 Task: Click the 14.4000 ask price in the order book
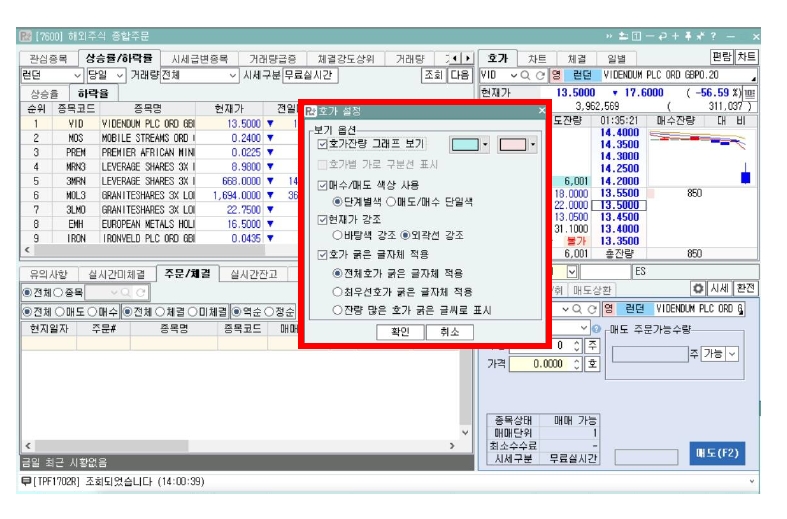pyautogui.click(x=619, y=133)
